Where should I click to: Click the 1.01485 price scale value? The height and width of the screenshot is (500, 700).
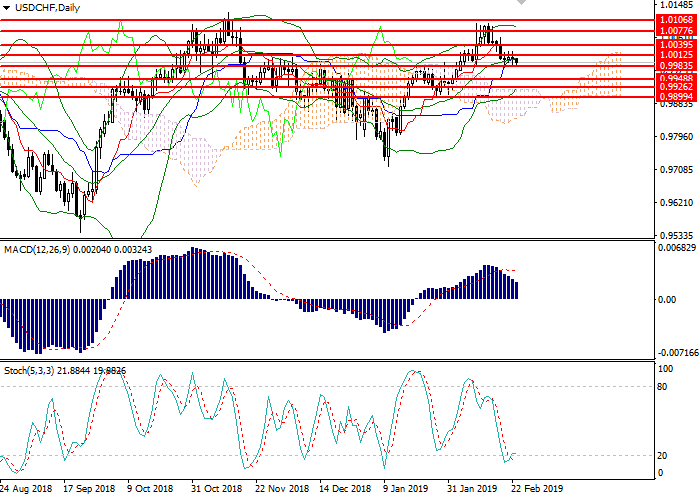tap(674, 5)
